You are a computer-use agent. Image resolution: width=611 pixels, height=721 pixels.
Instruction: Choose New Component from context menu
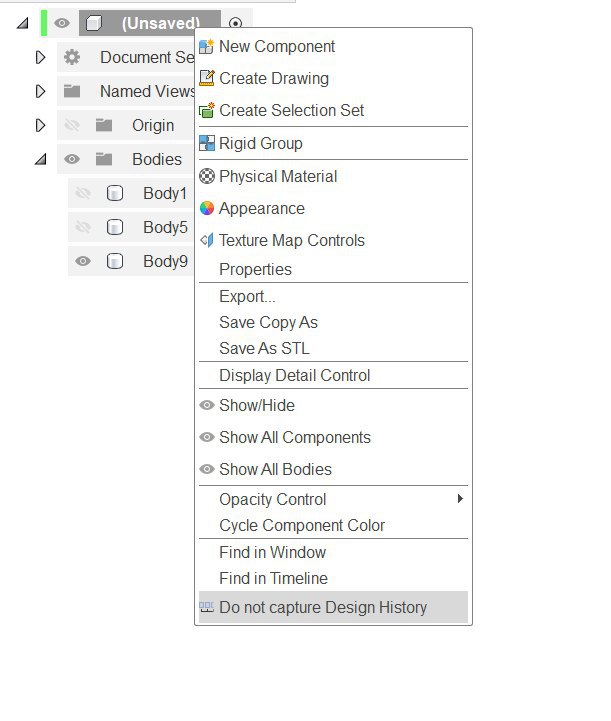(x=333, y=46)
